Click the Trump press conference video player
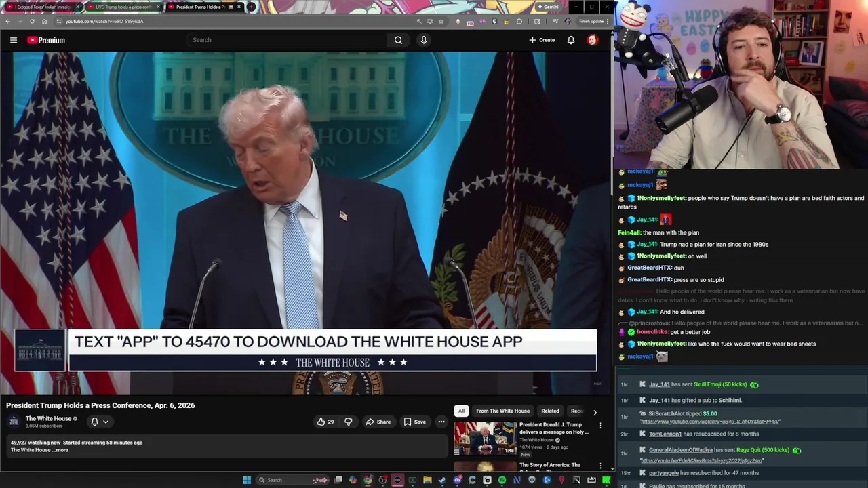Image resolution: width=868 pixels, height=488 pixels. coord(305,224)
